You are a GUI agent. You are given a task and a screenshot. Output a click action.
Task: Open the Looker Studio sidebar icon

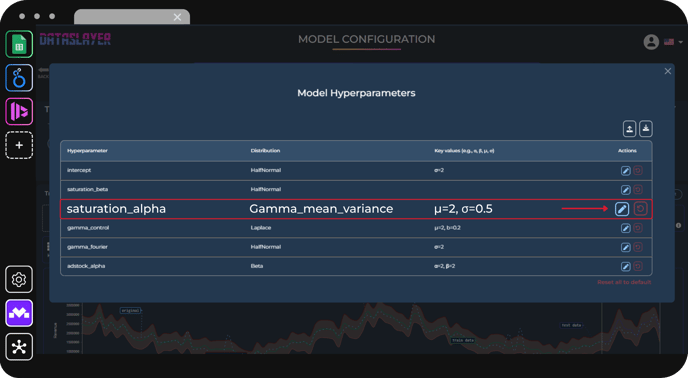[19, 78]
